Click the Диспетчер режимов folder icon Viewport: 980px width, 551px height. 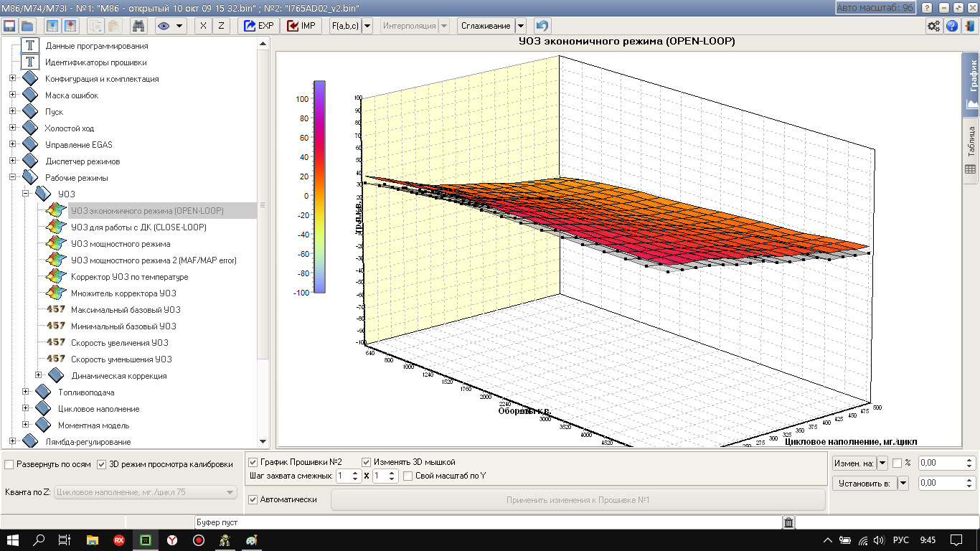coord(30,161)
